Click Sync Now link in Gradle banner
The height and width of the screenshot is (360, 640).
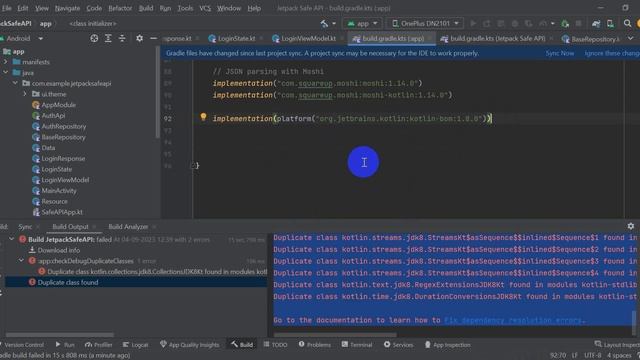(560, 53)
